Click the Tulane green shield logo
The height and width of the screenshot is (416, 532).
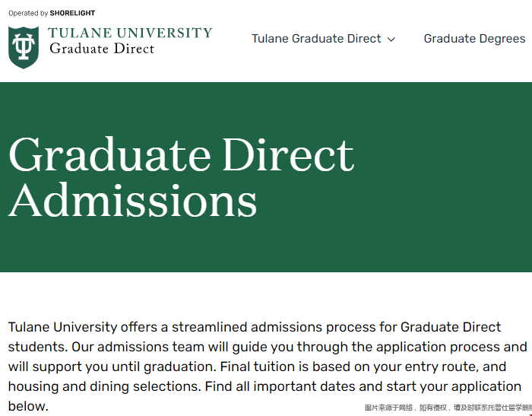[x=24, y=48]
